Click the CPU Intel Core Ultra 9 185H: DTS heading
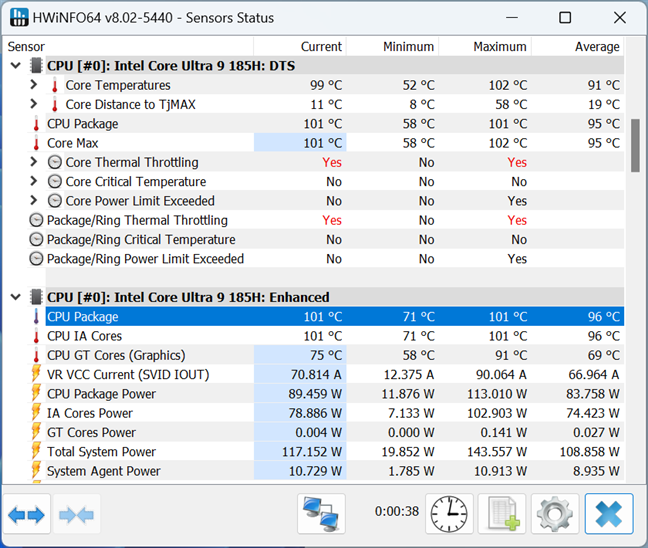648x548 pixels. 171,66
